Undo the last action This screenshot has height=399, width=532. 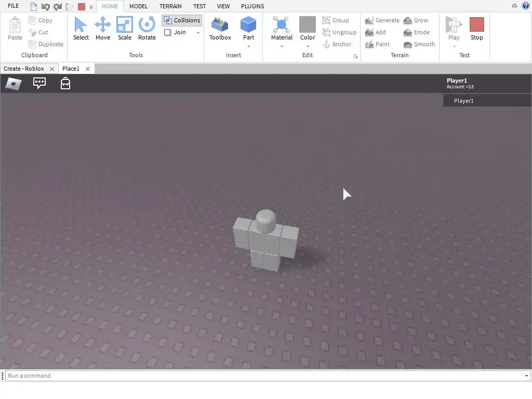tap(46, 6)
